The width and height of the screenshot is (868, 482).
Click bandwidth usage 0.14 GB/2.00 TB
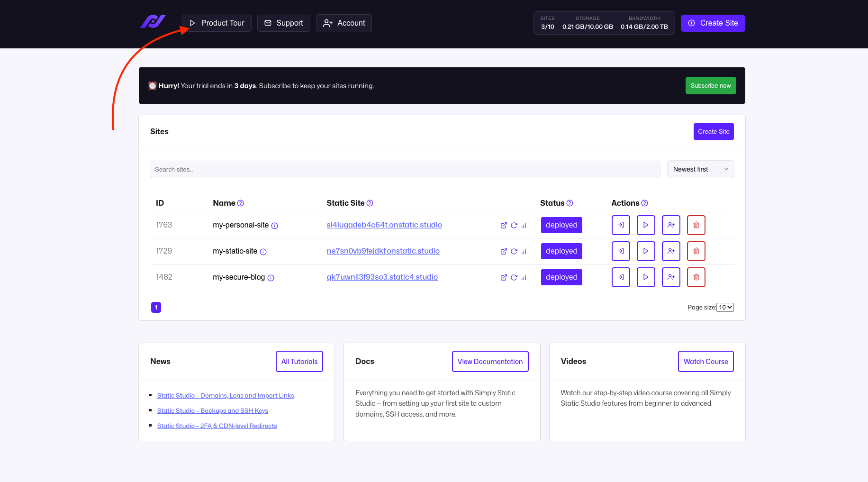[x=644, y=23]
